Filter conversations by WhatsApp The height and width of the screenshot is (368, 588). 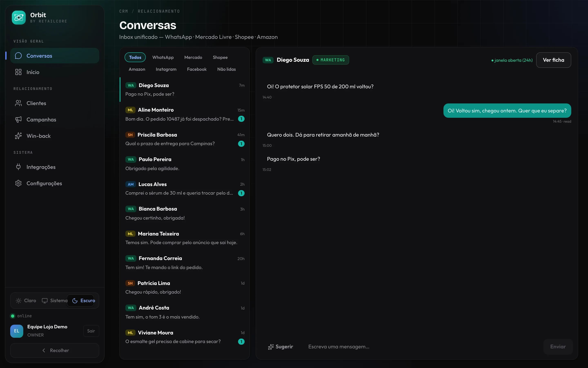tap(163, 57)
